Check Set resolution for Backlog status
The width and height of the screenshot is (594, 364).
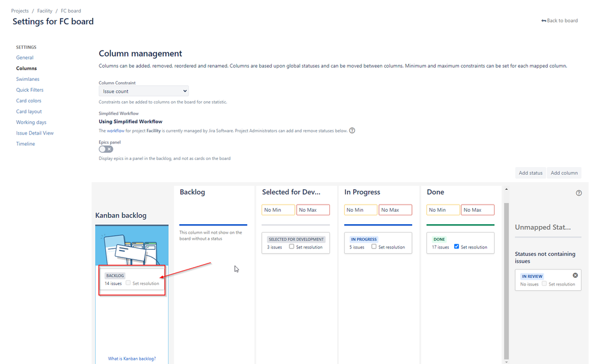click(x=128, y=283)
